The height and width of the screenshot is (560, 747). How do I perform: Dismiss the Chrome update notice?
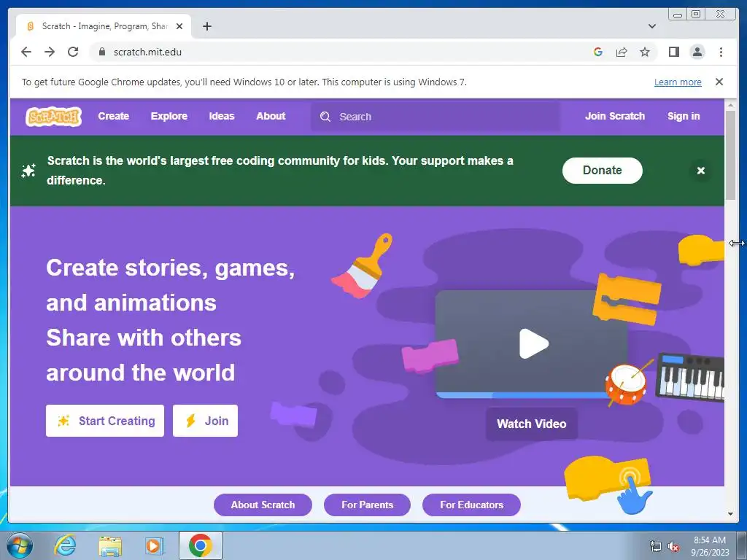(719, 82)
